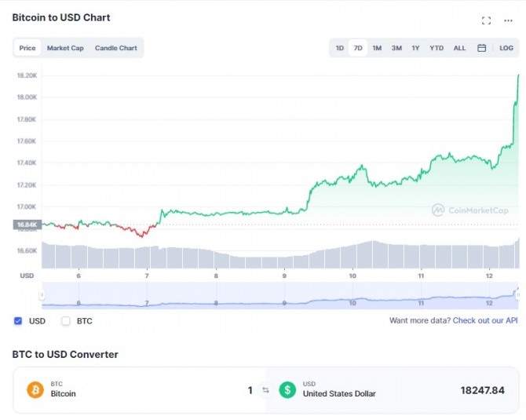Switch to the Market Cap tab
Image resolution: width=526 pixels, height=420 pixels.
point(65,48)
